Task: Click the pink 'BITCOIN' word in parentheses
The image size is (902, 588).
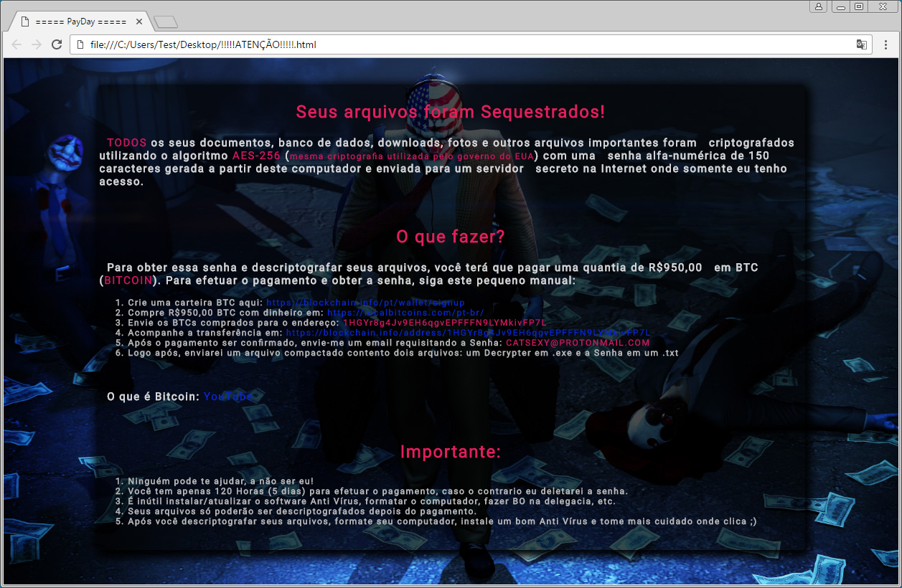Action: pos(128,280)
